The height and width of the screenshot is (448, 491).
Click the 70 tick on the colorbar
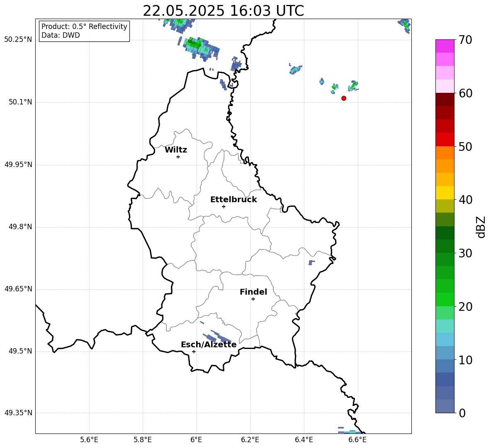[x=465, y=40]
